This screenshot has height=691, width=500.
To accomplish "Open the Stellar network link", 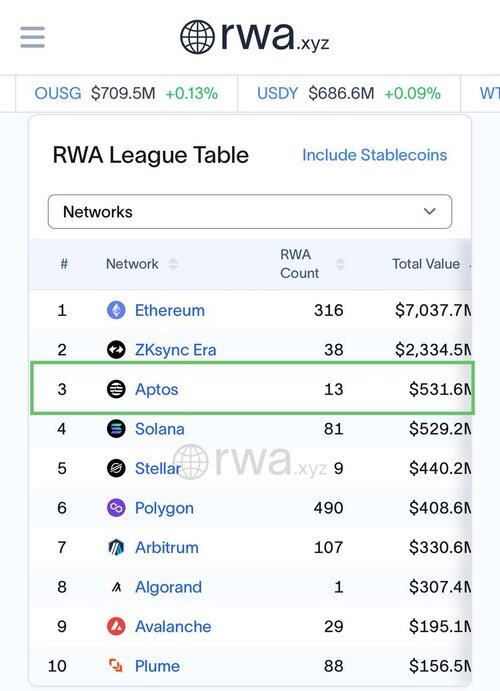I will 158,468.
